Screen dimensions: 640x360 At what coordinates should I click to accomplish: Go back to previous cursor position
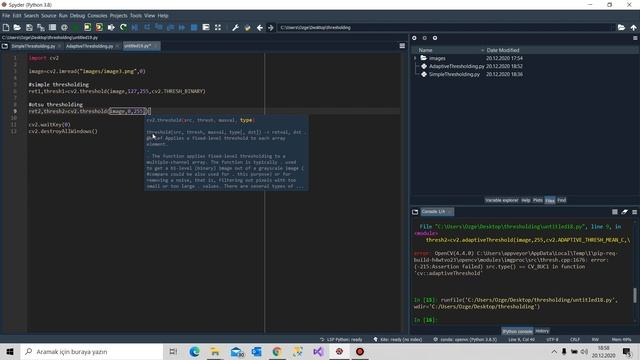click(260, 27)
